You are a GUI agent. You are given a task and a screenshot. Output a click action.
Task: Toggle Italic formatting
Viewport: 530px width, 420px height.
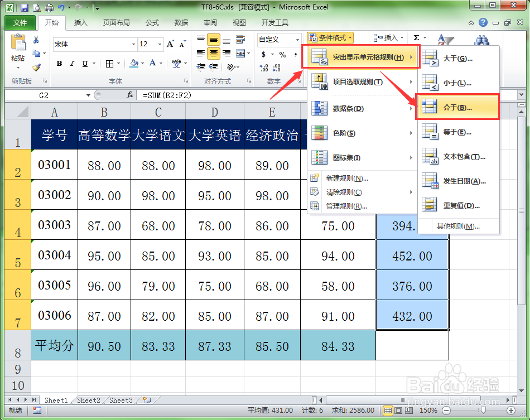click(x=71, y=64)
